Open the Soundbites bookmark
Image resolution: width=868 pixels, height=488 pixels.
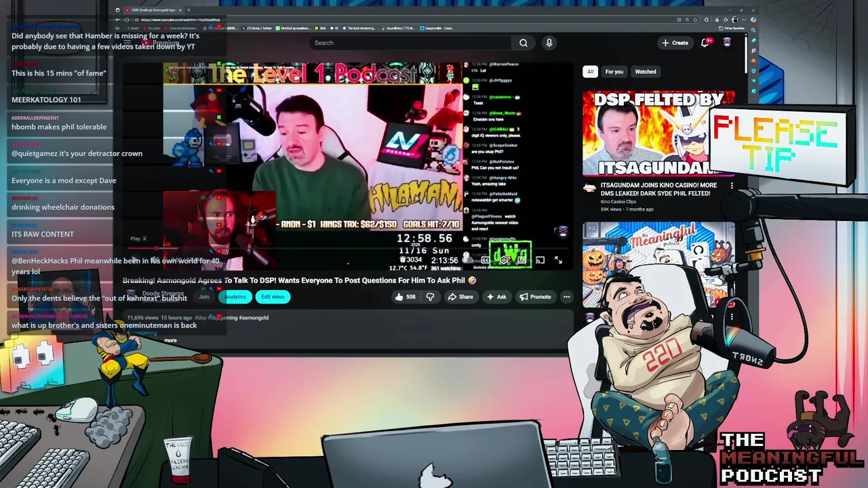point(399,28)
